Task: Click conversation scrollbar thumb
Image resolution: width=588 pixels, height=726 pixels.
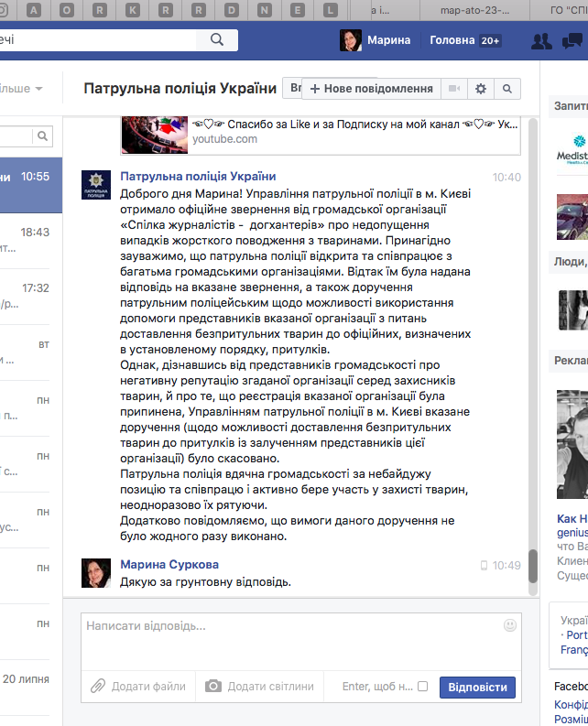Action: pos(533,566)
